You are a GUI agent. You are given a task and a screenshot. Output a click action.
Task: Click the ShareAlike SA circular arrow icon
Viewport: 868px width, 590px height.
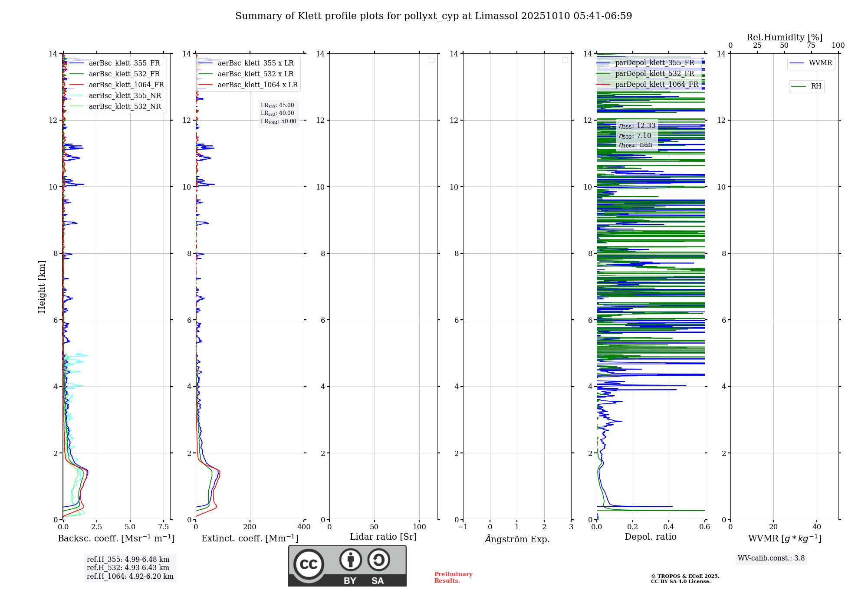pyautogui.click(x=378, y=560)
